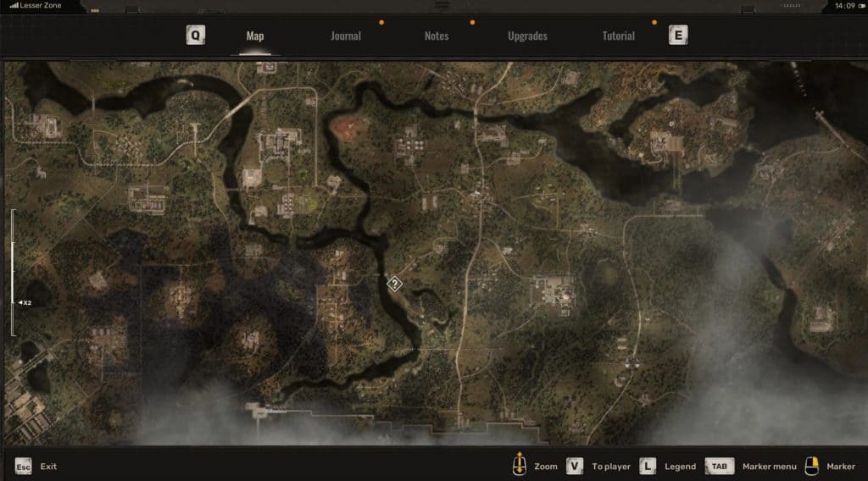Image resolution: width=868 pixels, height=481 pixels.
Task: Click the L key Legend icon
Action: point(648,467)
